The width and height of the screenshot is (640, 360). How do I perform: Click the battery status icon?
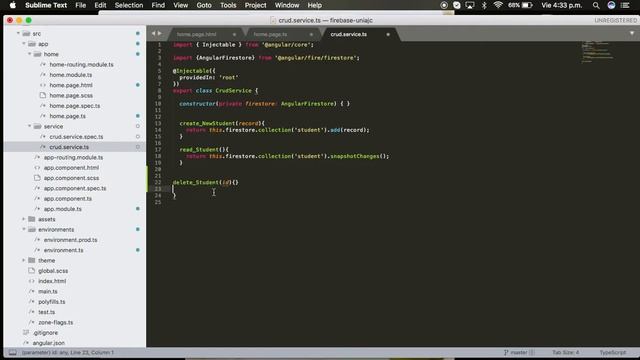527,5
